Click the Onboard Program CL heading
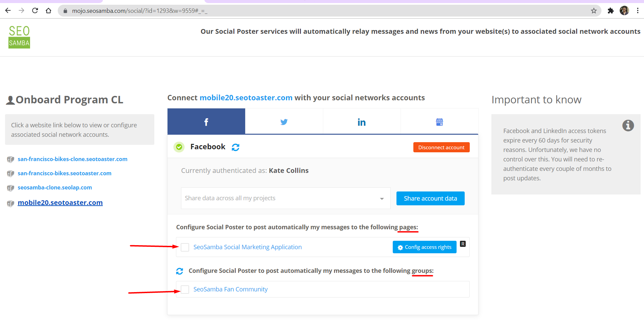644x336 pixels. [x=69, y=100]
